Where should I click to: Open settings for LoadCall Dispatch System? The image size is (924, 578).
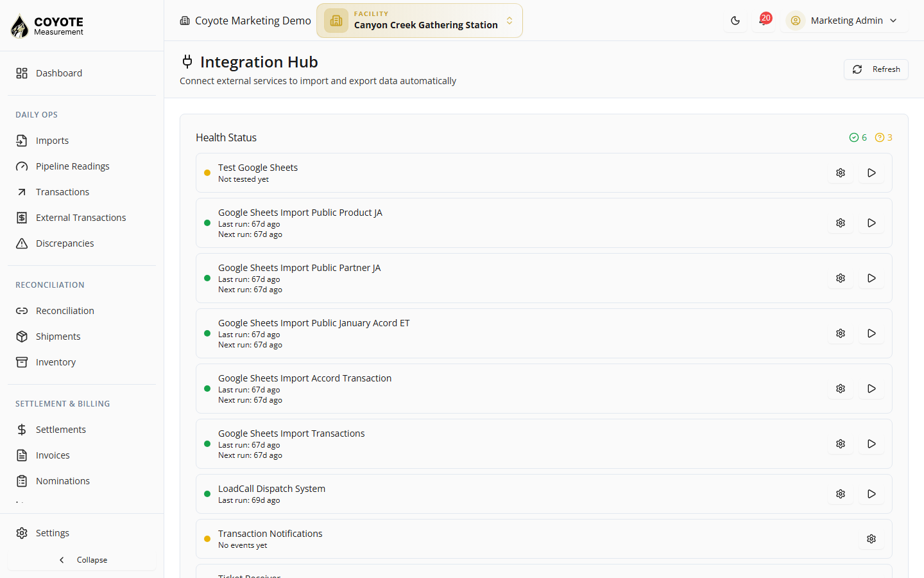(841, 494)
